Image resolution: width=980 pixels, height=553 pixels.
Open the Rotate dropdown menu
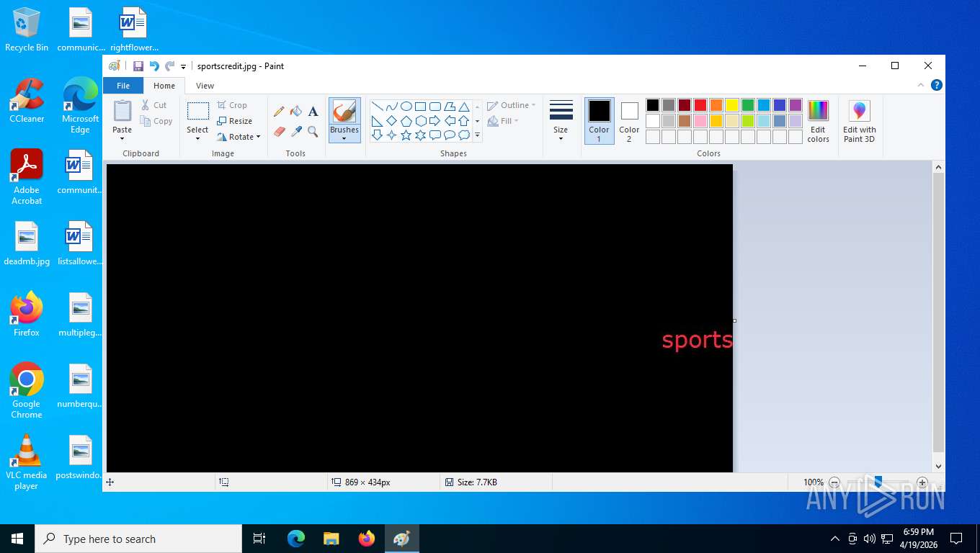pyautogui.click(x=239, y=137)
